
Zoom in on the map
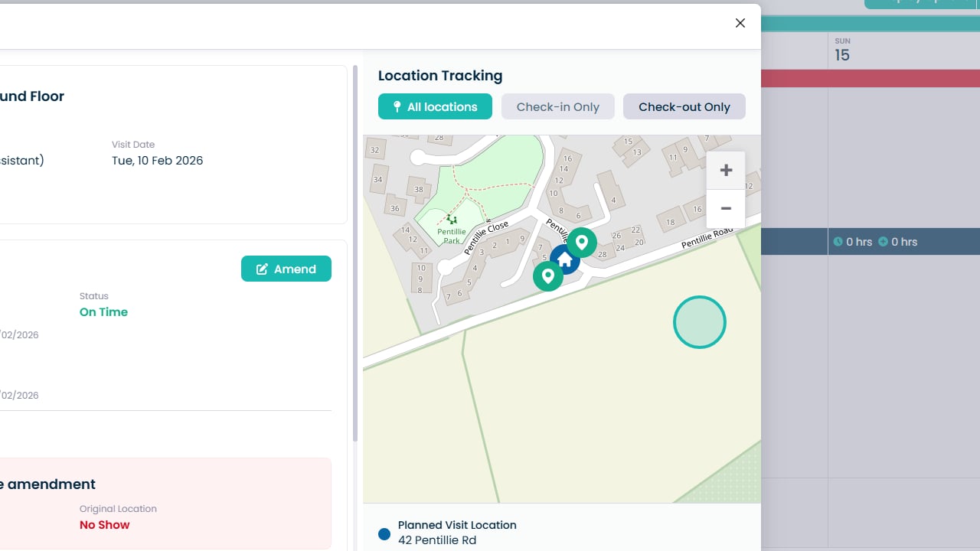click(726, 171)
